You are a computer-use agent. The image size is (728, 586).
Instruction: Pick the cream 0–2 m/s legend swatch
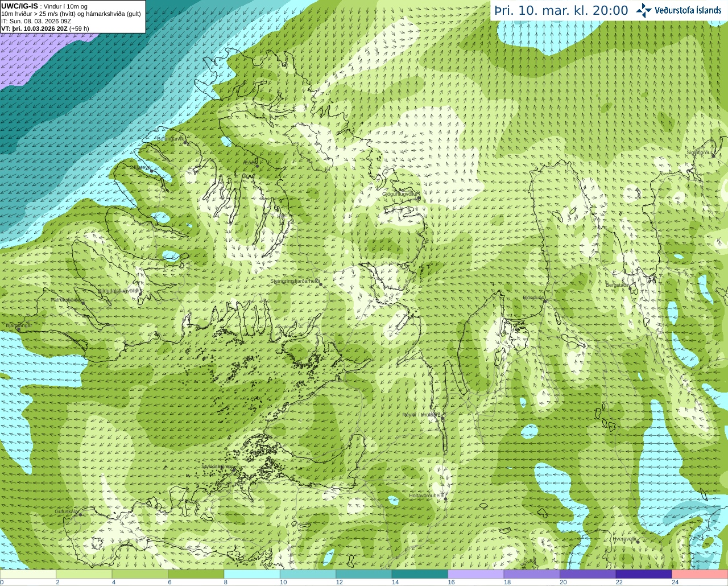(x=28, y=574)
